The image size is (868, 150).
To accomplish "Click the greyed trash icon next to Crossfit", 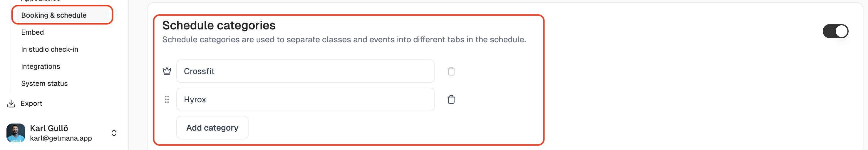I will [451, 71].
